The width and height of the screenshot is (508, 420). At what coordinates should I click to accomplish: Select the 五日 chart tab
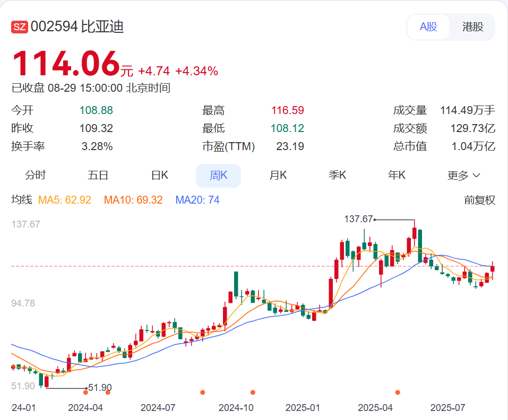98,176
